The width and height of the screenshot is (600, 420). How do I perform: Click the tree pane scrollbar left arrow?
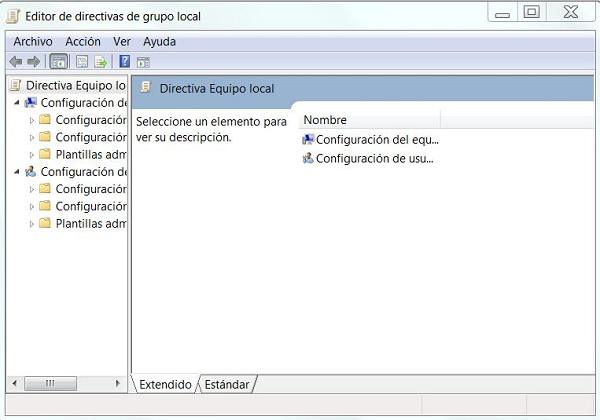coord(15,383)
